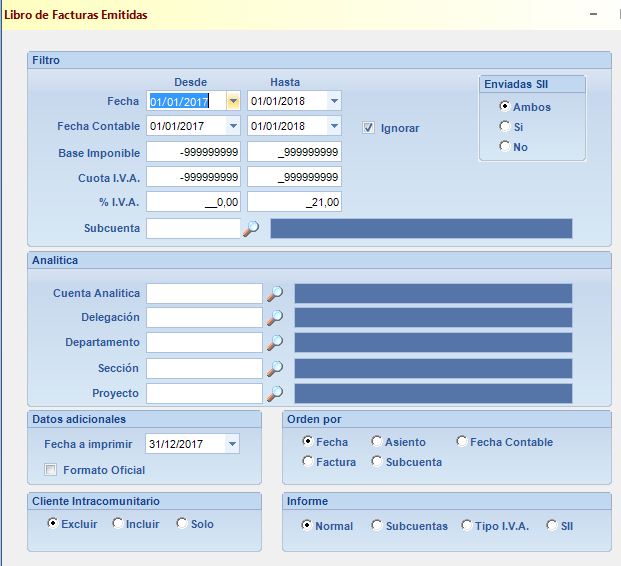
Task: Click the % I.V.A. Hasta field showing 21,00
Action: [x=294, y=202]
